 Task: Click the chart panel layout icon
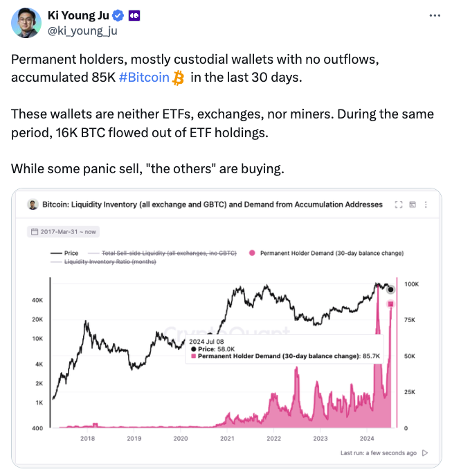412,204
